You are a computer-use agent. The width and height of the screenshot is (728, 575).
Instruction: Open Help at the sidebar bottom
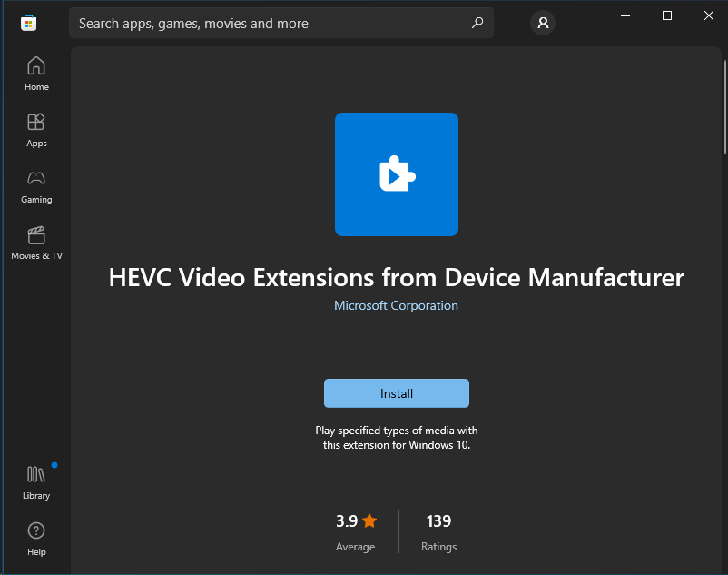[x=36, y=539]
